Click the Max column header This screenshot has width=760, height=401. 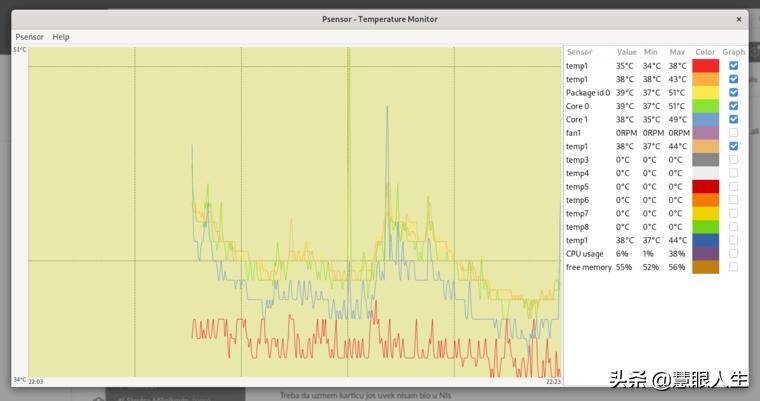click(x=677, y=52)
